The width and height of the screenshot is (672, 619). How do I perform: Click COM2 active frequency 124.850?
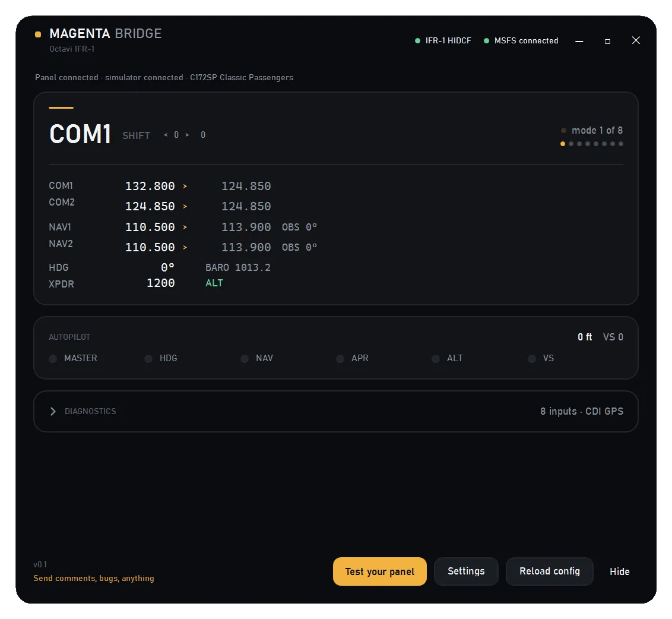150,206
